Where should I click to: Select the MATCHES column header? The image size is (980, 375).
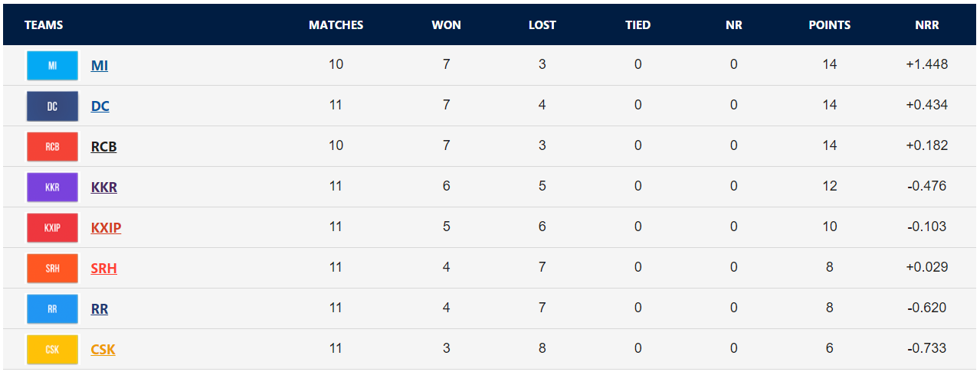tap(336, 25)
